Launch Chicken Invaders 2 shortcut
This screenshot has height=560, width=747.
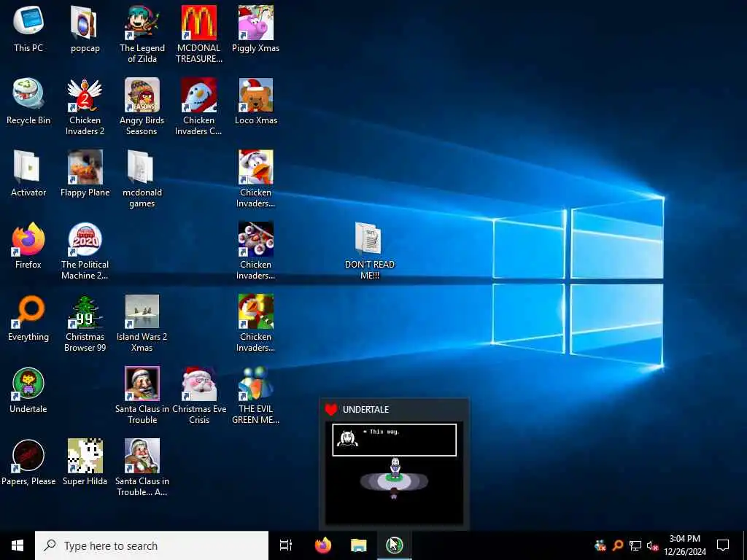(85, 107)
